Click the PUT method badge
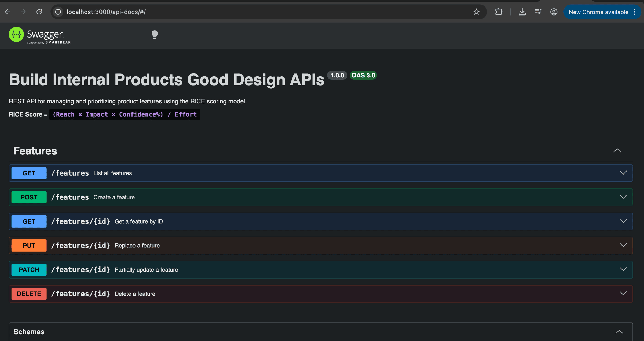The width and height of the screenshot is (644, 341). click(29, 246)
